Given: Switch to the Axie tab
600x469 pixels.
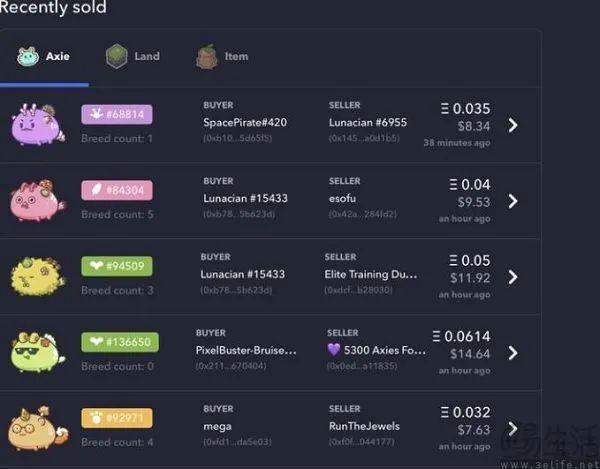Looking at the screenshot, I should 45,57.
